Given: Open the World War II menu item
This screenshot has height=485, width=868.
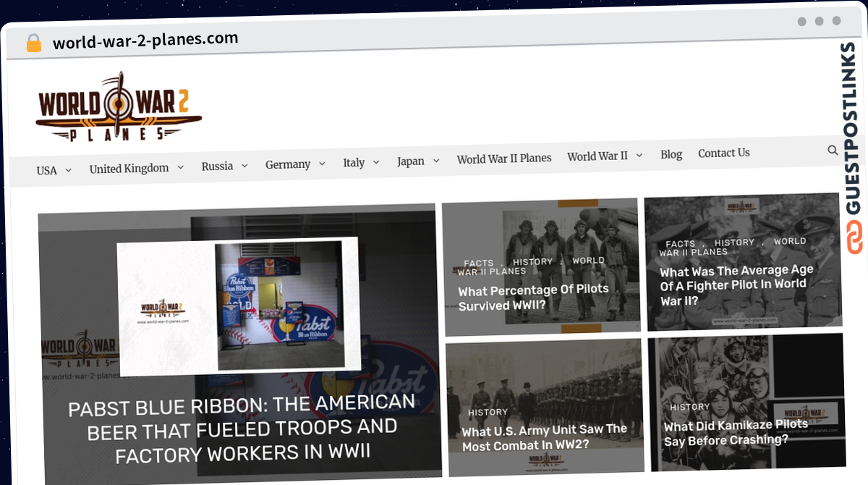Looking at the screenshot, I should (x=597, y=156).
